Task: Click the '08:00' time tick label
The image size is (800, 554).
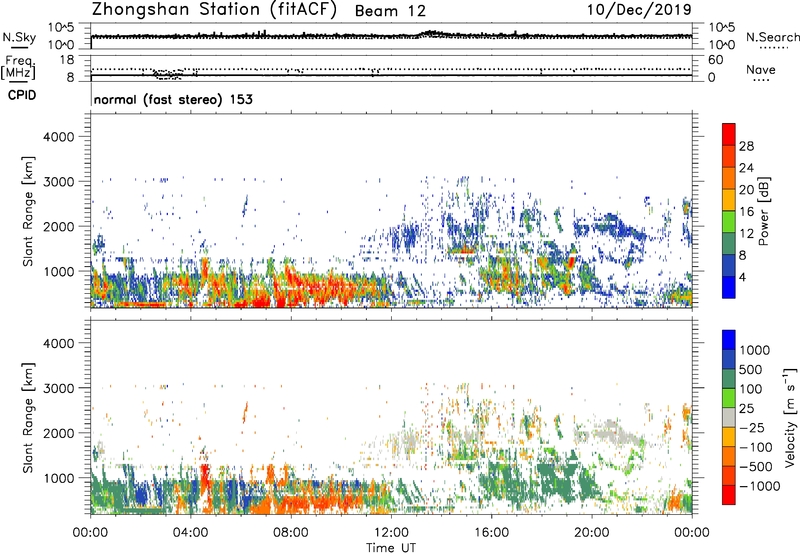Action: (290, 533)
